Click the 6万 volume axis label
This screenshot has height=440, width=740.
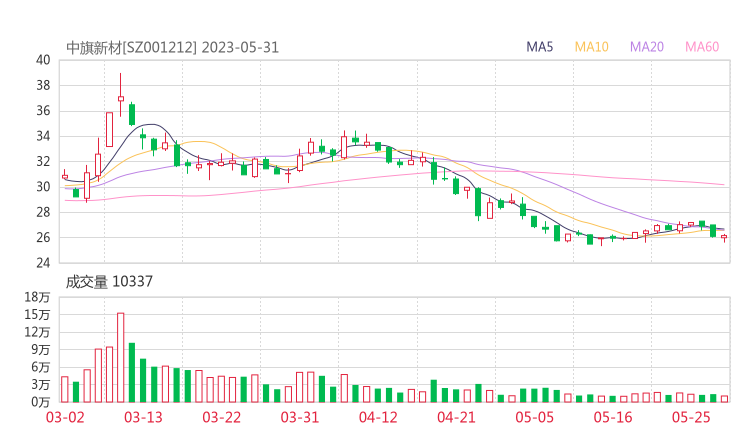pos(41,367)
